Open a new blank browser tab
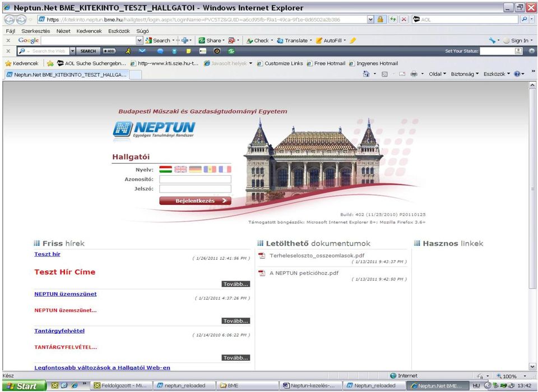 (x=136, y=74)
